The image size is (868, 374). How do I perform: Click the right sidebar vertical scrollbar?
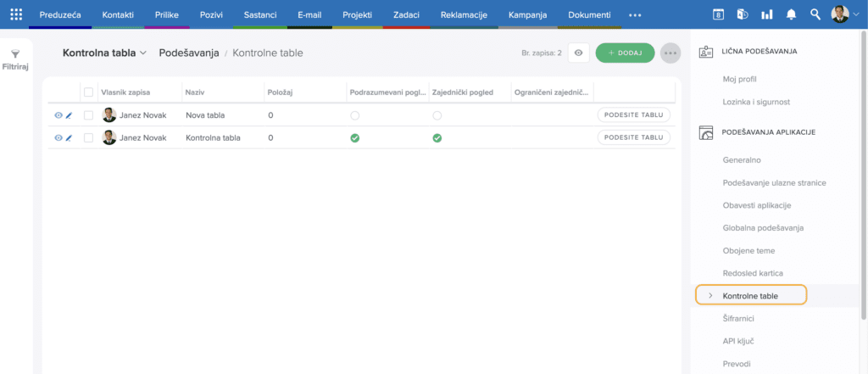[864, 175]
